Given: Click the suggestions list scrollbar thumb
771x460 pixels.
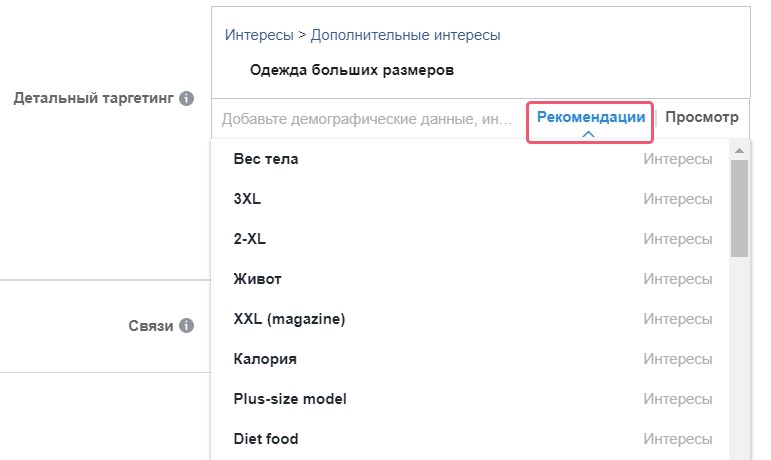Looking at the screenshot, I should point(739,208).
